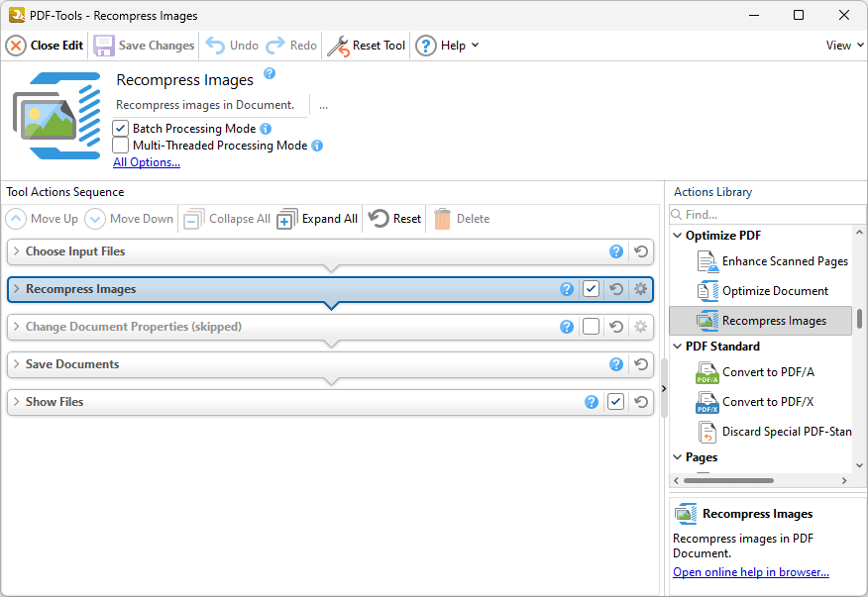Select Recompress Images in Actions Library
This screenshot has height=597, width=868.
point(761,321)
